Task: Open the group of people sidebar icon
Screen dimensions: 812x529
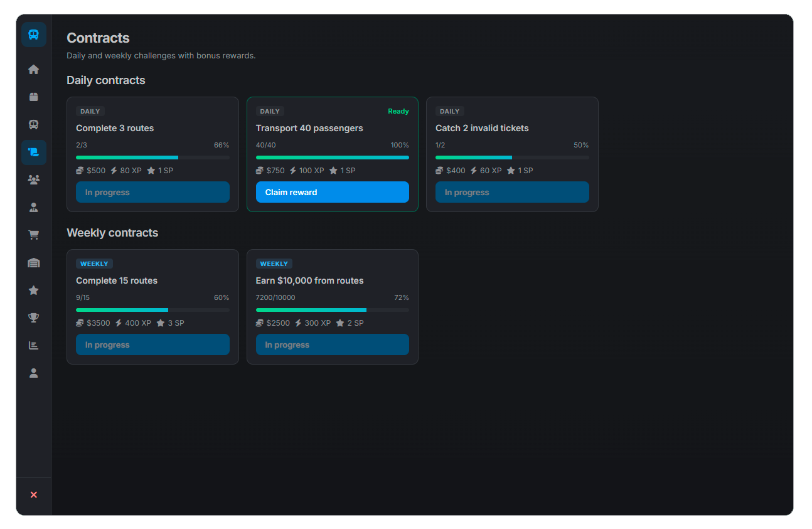Action: [x=34, y=180]
